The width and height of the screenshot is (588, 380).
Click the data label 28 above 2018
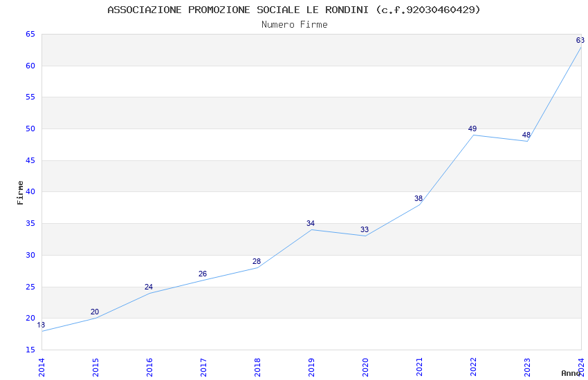coord(257,261)
